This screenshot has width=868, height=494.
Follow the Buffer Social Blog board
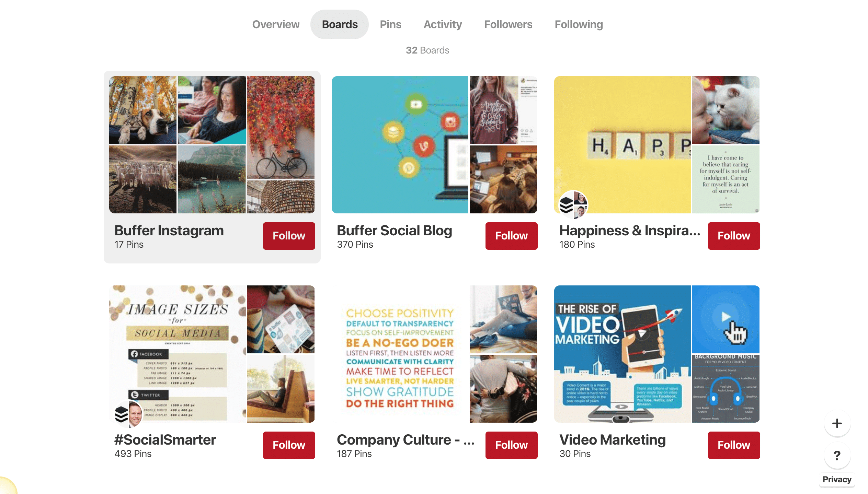click(x=511, y=236)
